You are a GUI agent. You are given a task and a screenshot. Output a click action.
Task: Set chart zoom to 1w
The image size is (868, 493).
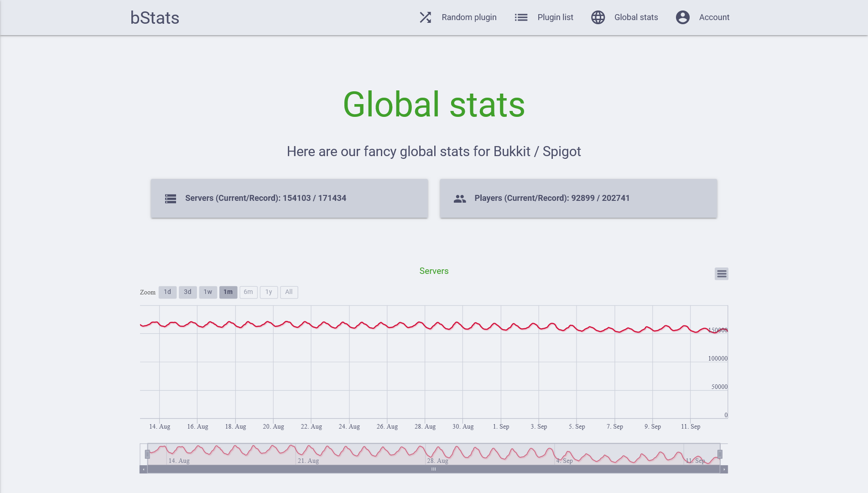tap(208, 292)
